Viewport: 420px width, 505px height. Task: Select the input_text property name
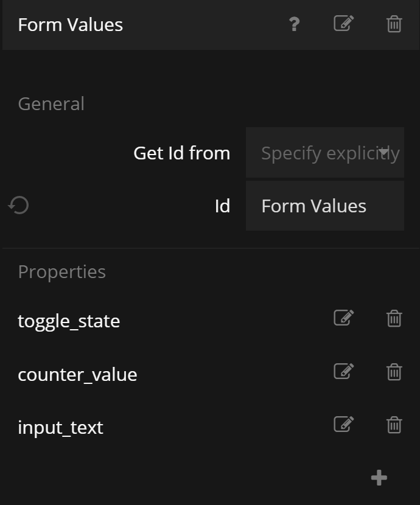(x=60, y=427)
